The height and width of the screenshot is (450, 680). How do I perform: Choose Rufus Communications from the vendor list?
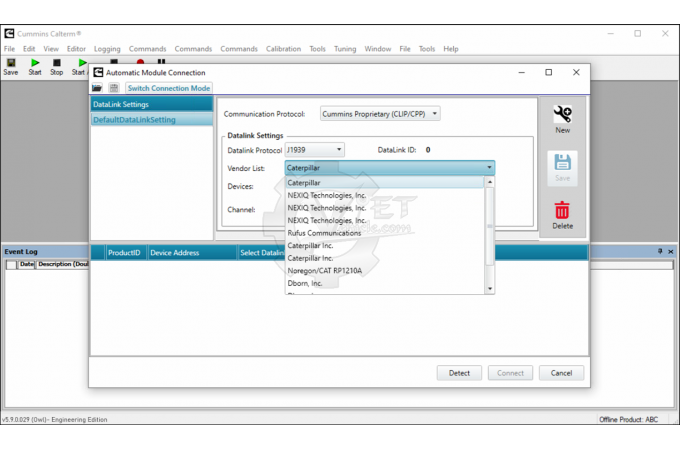[x=385, y=233]
